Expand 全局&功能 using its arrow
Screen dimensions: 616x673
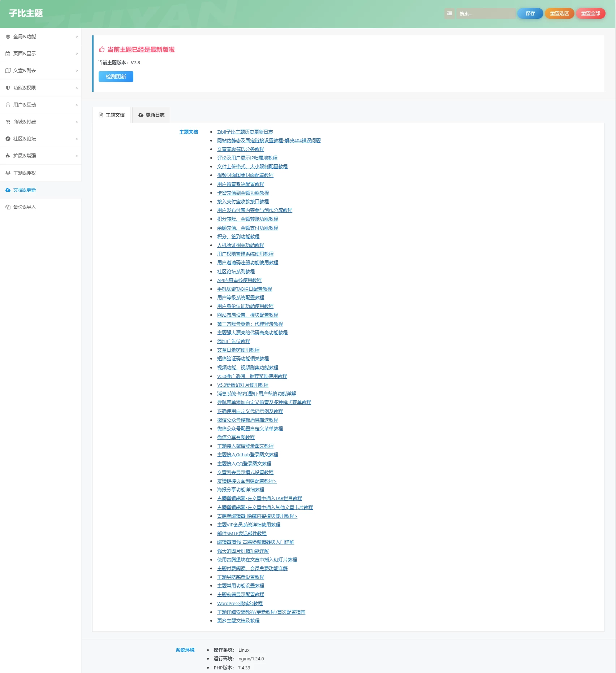77,37
